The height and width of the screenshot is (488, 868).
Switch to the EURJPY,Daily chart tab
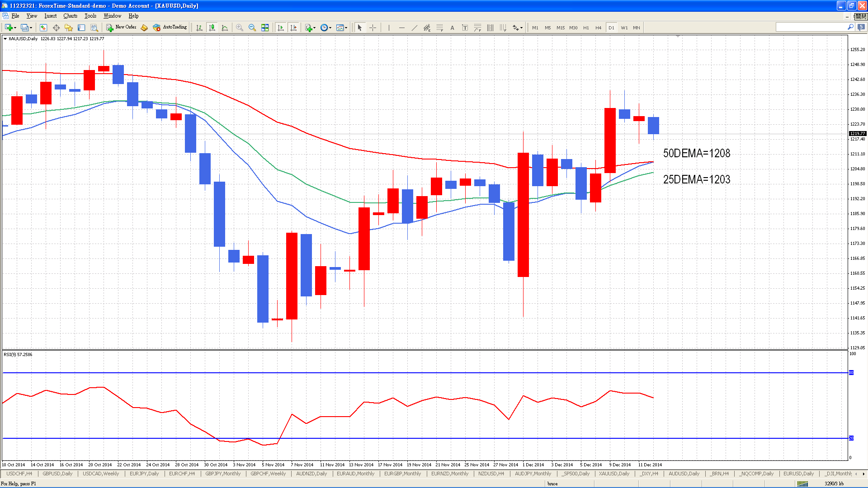144,474
